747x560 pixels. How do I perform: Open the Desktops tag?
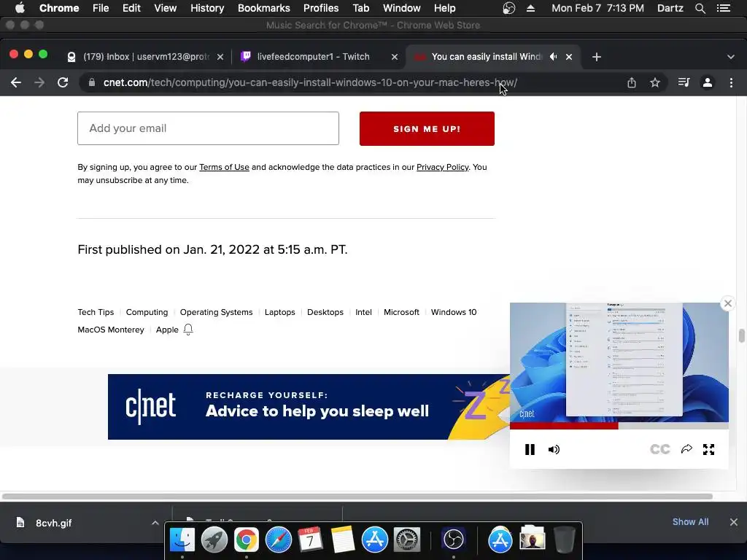tap(325, 312)
